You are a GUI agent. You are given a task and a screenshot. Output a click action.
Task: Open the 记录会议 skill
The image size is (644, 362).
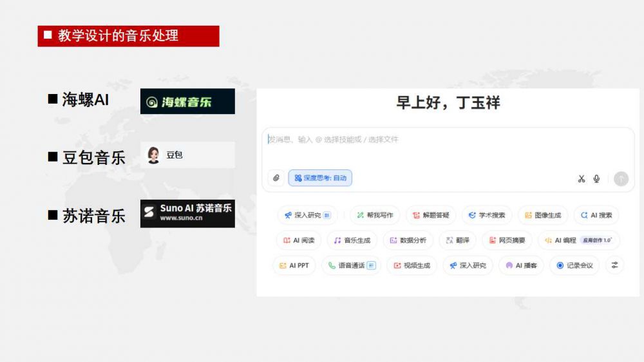point(574,265)
